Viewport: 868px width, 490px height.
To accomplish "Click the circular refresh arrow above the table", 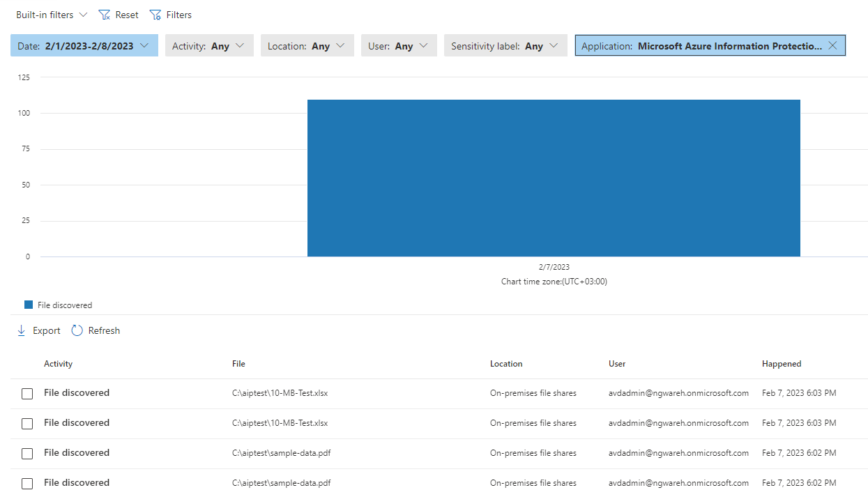I will click(78, 330).
